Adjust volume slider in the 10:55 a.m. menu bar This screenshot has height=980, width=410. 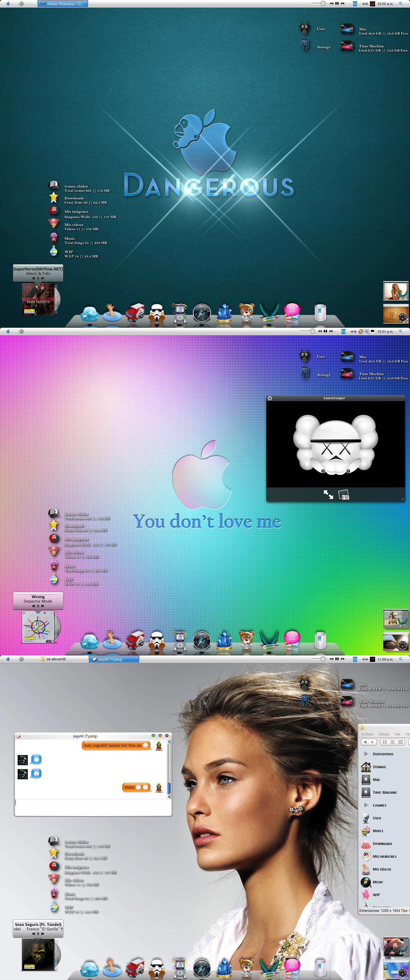pos(319,4)
